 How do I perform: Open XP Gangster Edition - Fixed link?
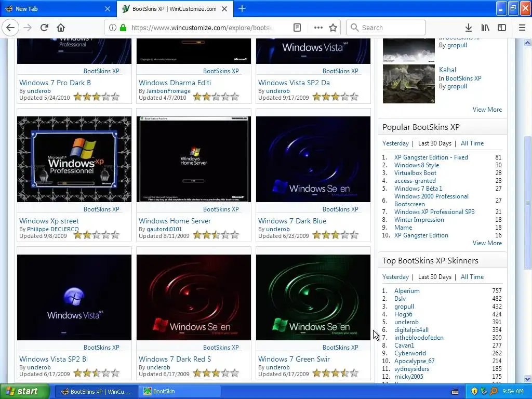click(x=431, y=157)
